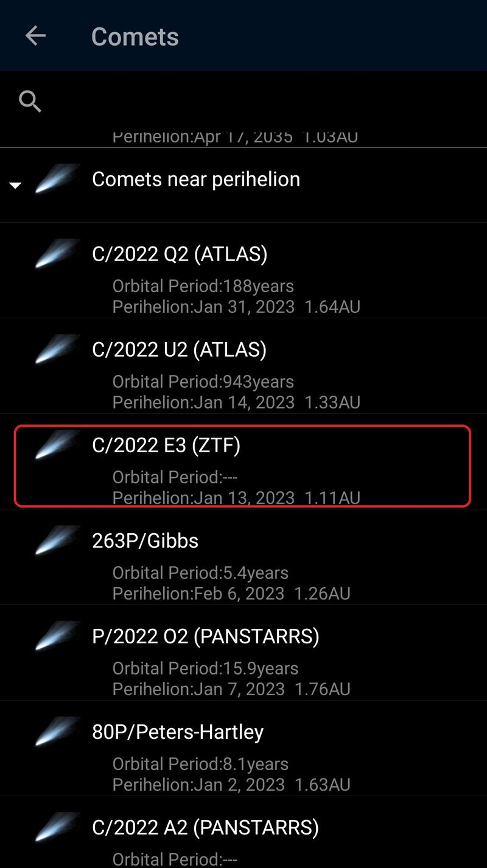Image resolution: width=487 pixels, height=868 pixels.
Task: Select the 263P/Gibbs comet name
Action: point(145,541)
